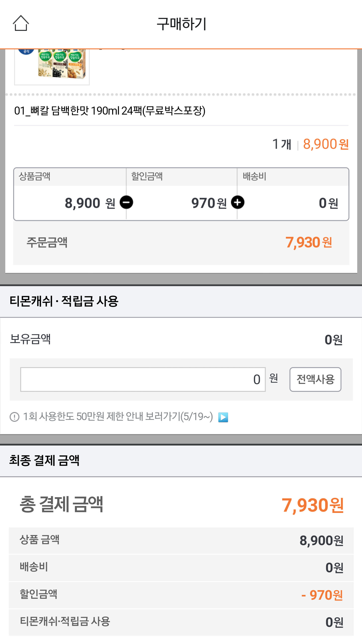Click the 1개 8,900원 quantity price line

tap(310, 144)
